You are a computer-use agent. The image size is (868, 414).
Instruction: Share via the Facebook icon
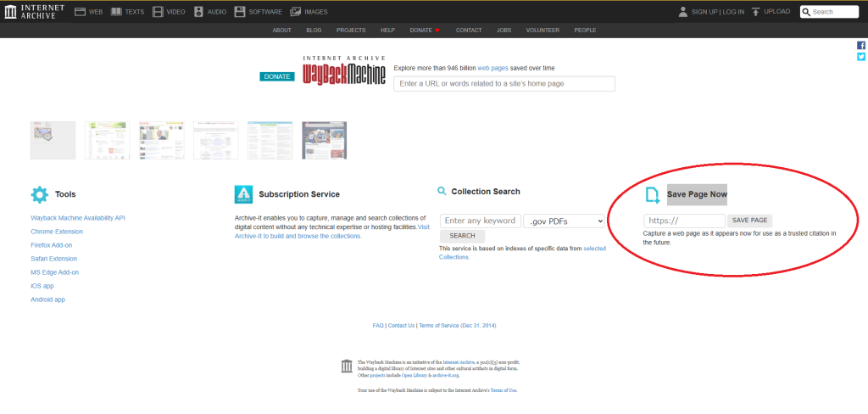[861, 46]
